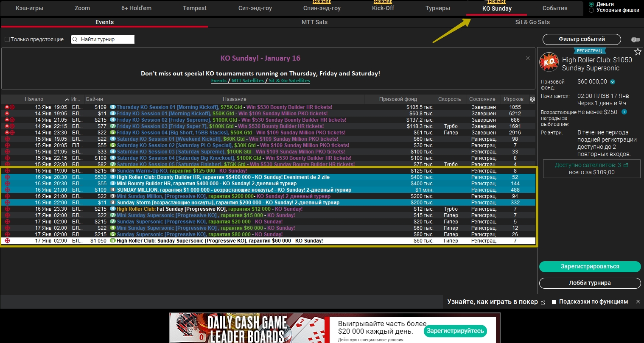Click the 9-max badge beside Mini Sunday Million
This screenshot has height=343, width=644.
click(x=113, y=196)
